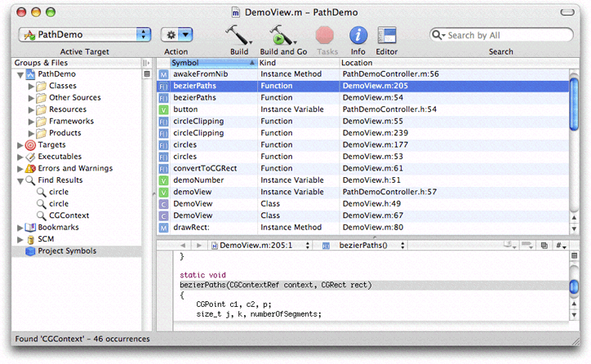Select the CGContext find result

coord(69,215)
